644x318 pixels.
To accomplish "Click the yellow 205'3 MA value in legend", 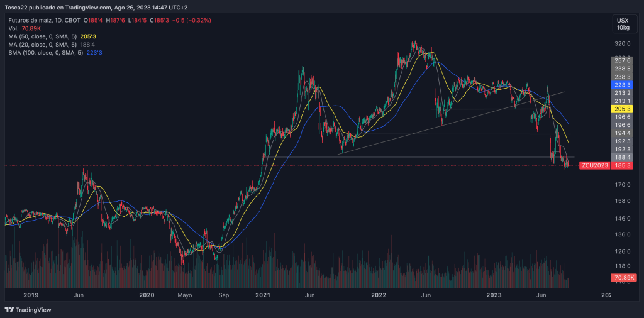I will 88,36.
